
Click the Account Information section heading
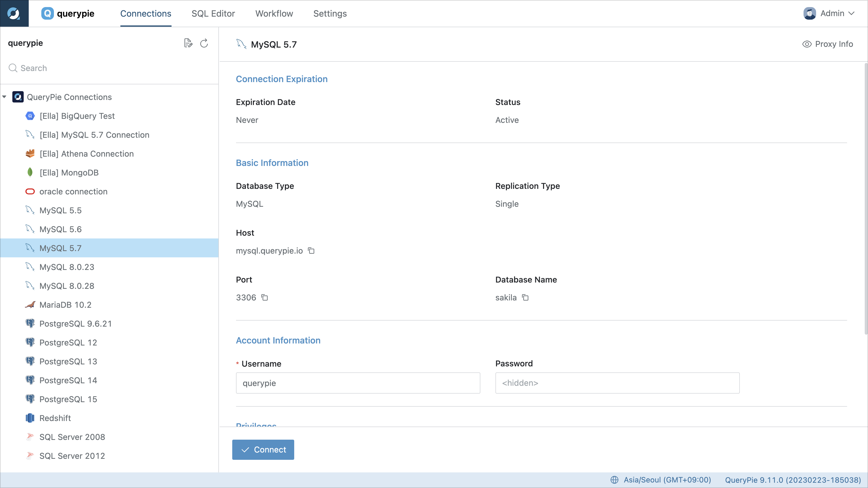click(278, 340)
